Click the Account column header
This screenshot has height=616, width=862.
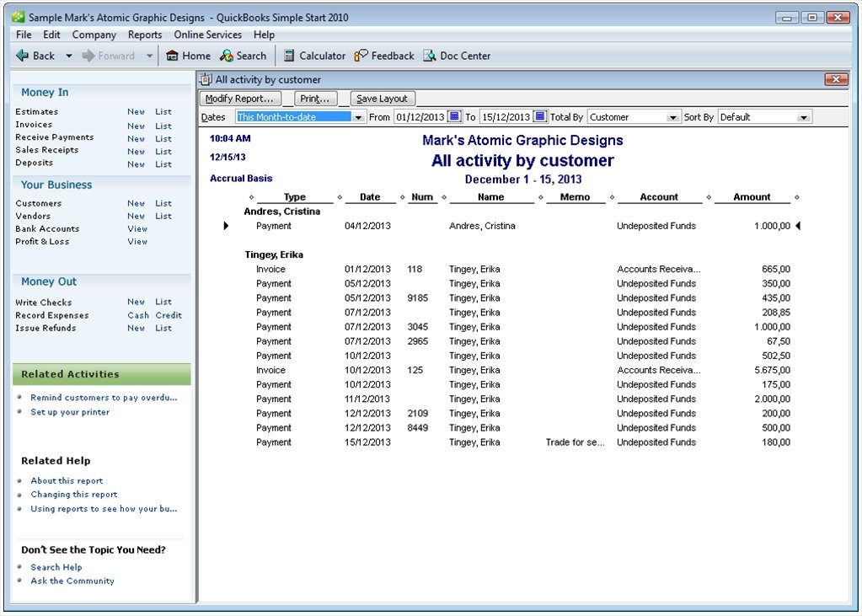tap(659, 197)
